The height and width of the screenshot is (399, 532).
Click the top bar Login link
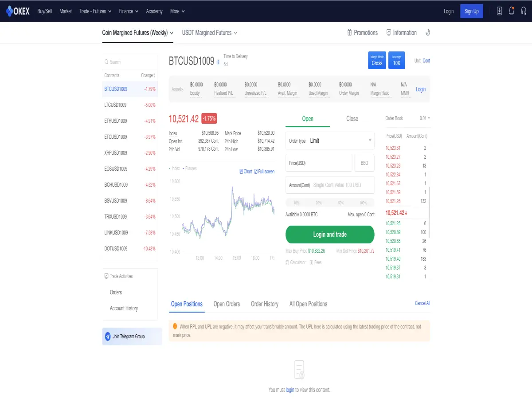pyautogui.click(x=449, y=11)
